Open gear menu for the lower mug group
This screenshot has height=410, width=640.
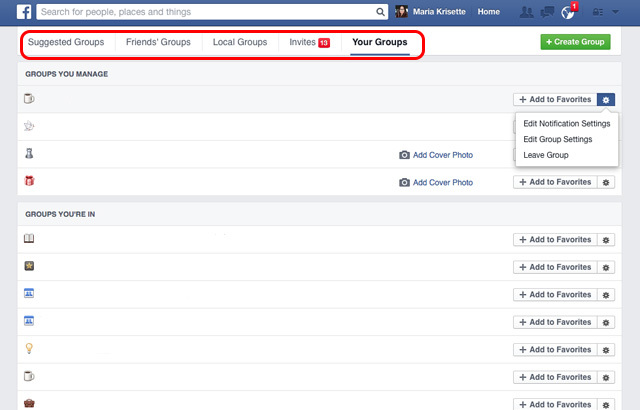(x=606, y=377)
